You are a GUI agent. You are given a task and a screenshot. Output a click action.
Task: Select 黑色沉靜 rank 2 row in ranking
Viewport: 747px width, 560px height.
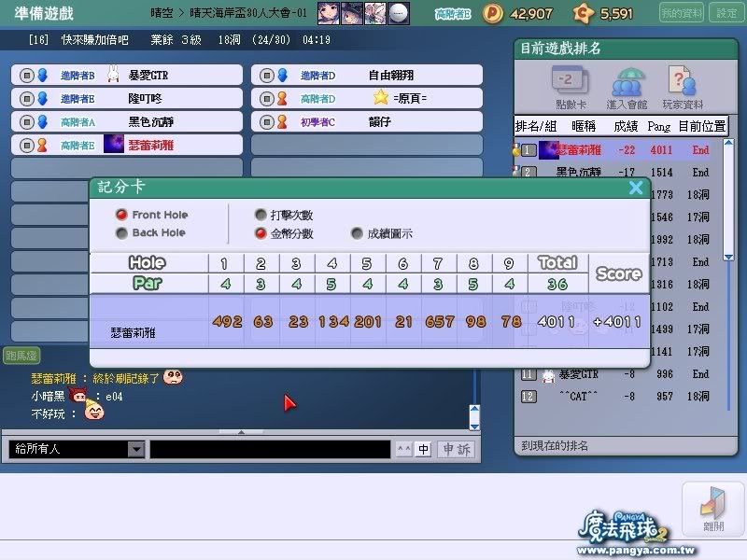(x=618, y=172)
